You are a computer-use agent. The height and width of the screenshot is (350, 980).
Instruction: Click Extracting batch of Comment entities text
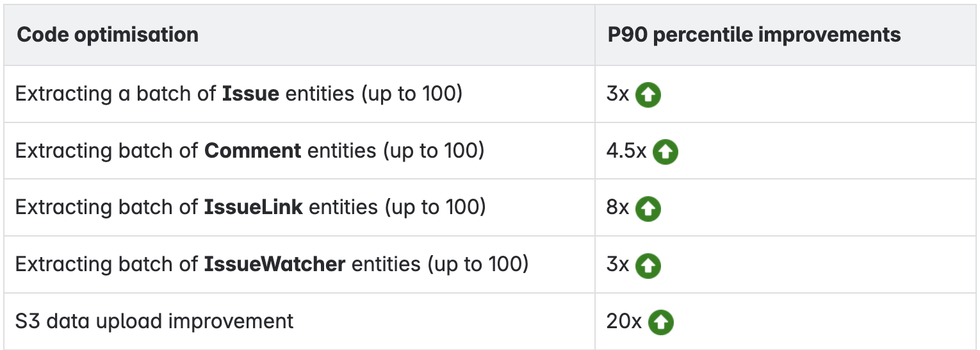click(250, 151)
